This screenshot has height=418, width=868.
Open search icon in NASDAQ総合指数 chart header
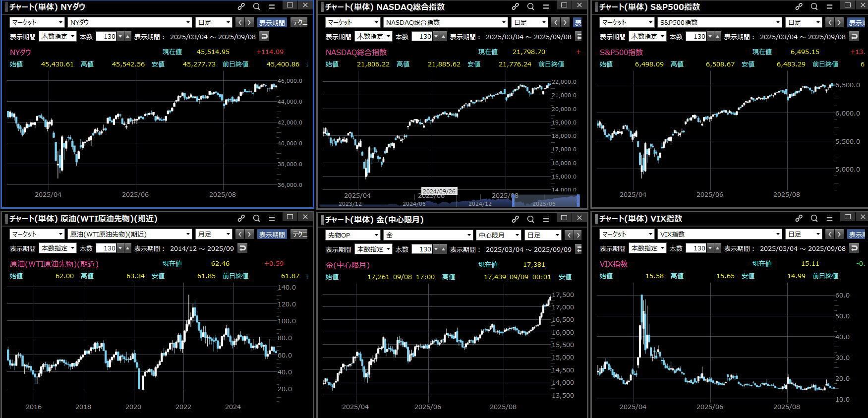pos(530,6)
